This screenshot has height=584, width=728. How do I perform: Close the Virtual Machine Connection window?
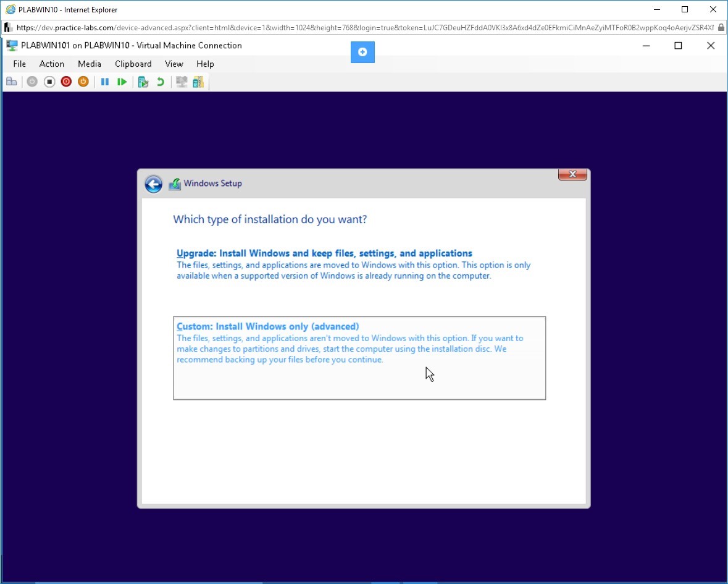point(711,46)
